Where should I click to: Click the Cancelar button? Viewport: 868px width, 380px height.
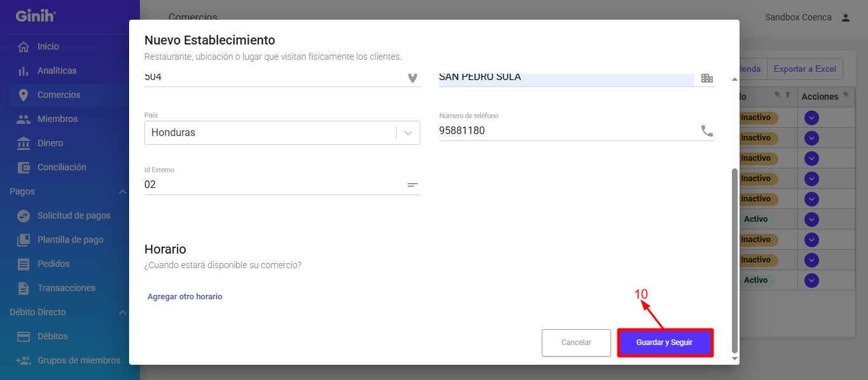(576, 343)
